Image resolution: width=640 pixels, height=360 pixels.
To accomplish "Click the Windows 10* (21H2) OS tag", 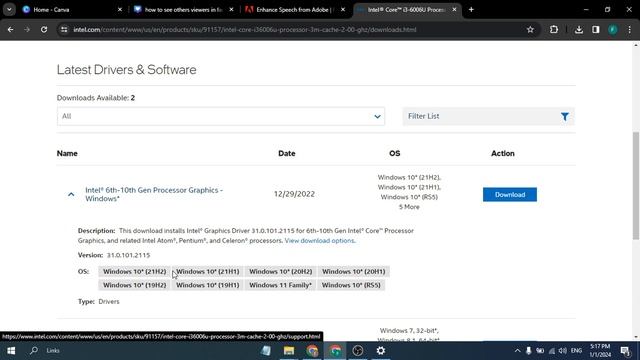I will pos(135,271).
